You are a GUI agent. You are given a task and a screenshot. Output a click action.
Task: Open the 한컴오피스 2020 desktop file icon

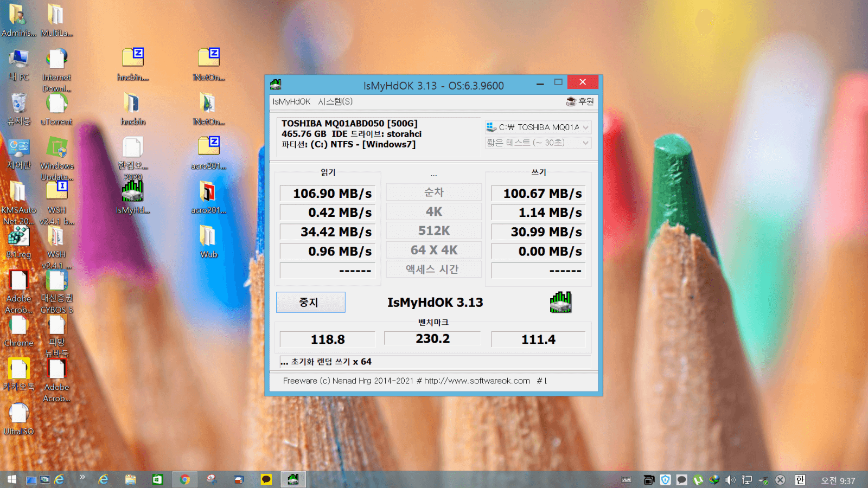132,158
